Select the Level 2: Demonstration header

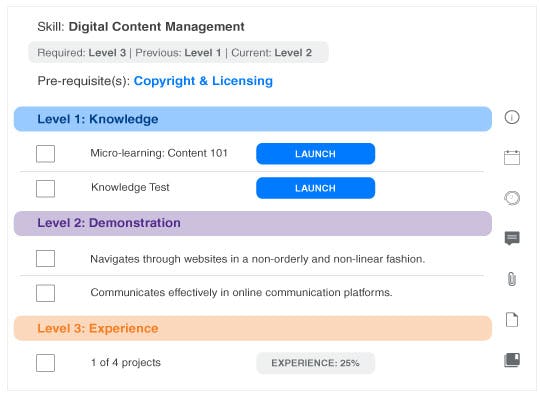(253, 223)
